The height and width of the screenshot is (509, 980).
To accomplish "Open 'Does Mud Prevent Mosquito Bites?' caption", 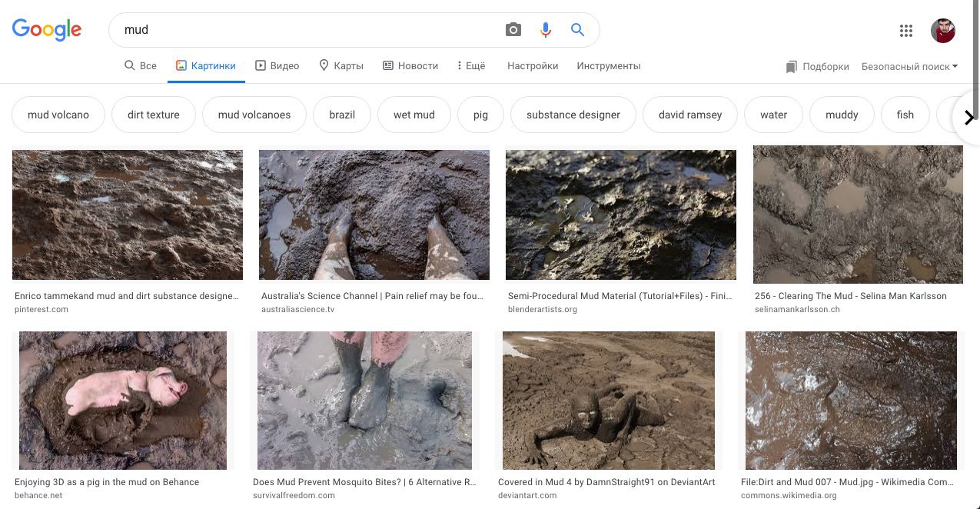I will click(x=364, y=482).
